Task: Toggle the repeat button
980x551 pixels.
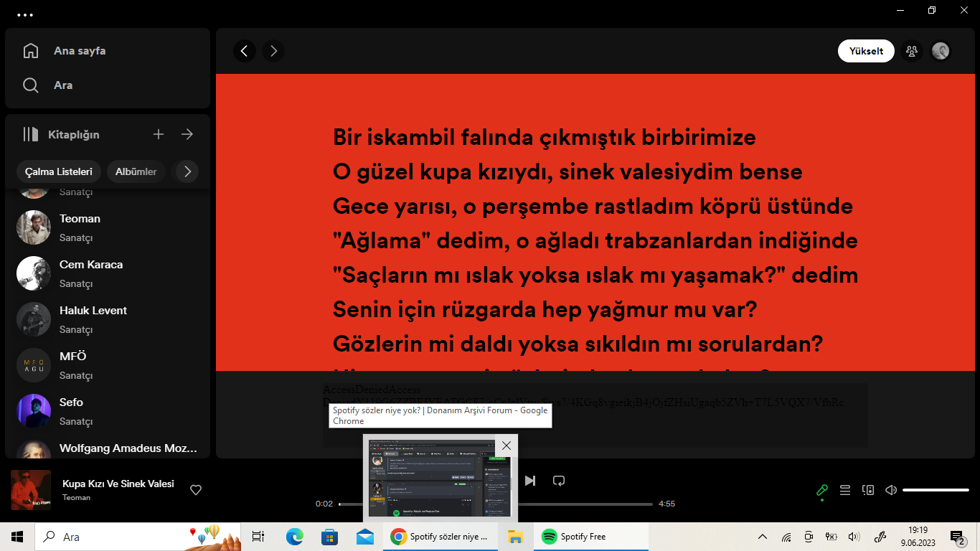Action: (559, 481)
